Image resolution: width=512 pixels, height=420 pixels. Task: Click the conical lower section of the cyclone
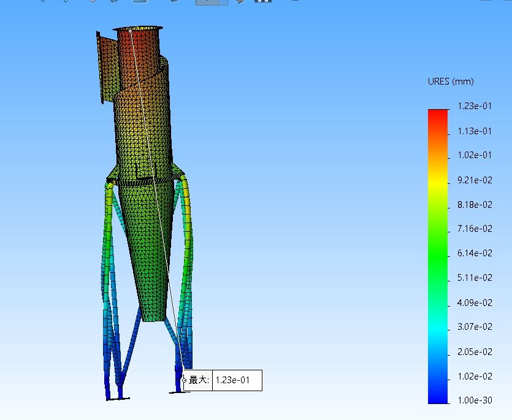point(147,251)
